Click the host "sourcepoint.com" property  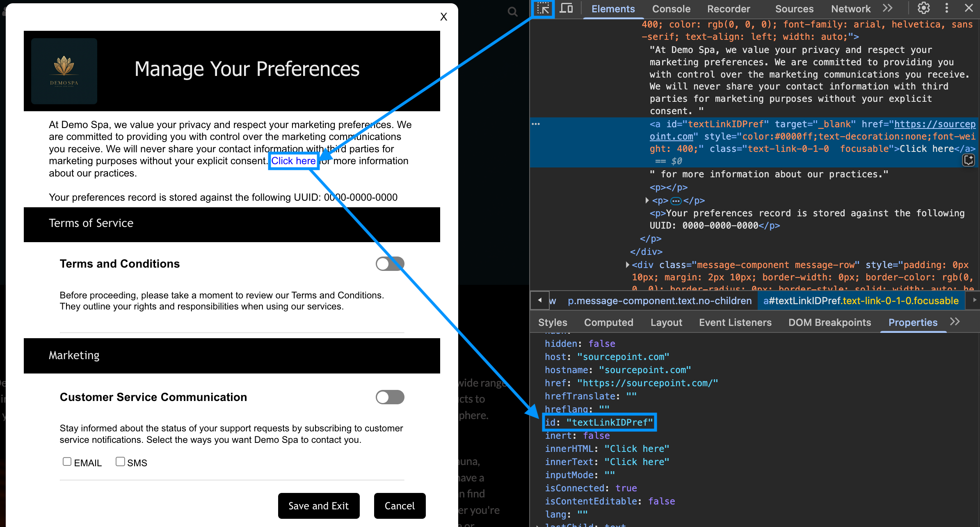click(607, 357)
